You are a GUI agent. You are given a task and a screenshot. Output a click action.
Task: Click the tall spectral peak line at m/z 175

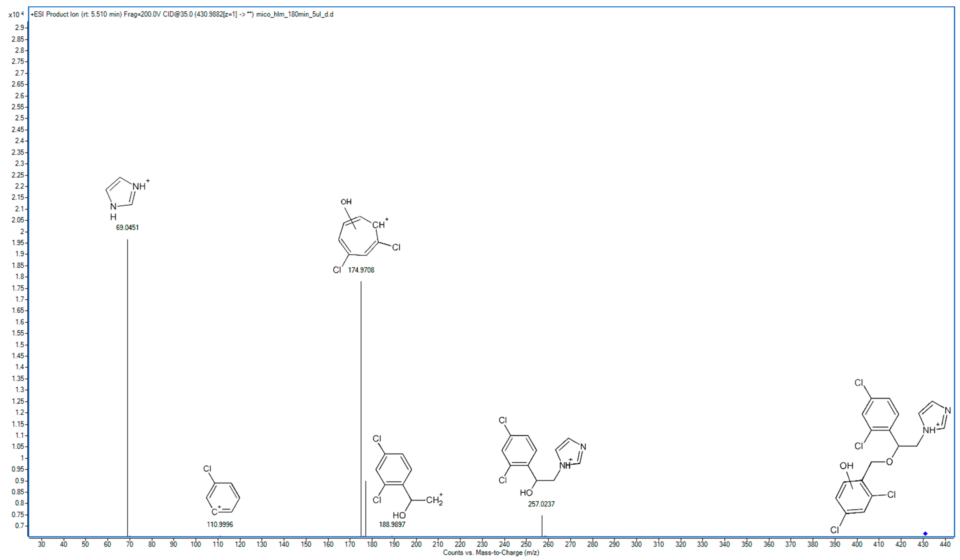pyautogui.click(x=361, y=408)
